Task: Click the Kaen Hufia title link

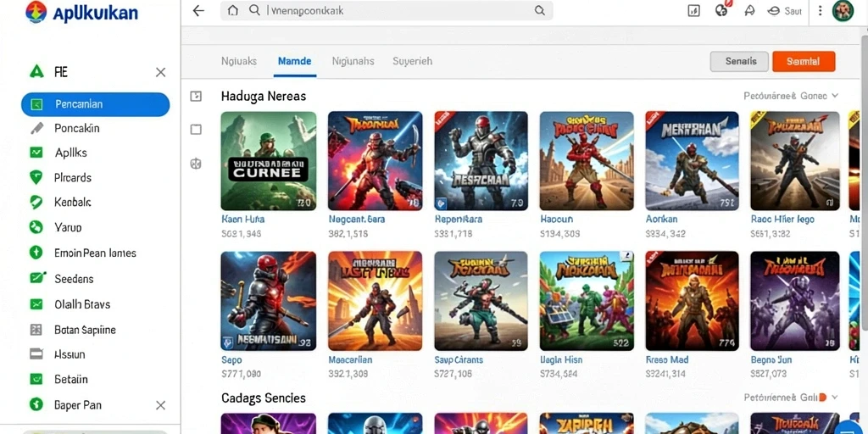Action: [243, 220]
